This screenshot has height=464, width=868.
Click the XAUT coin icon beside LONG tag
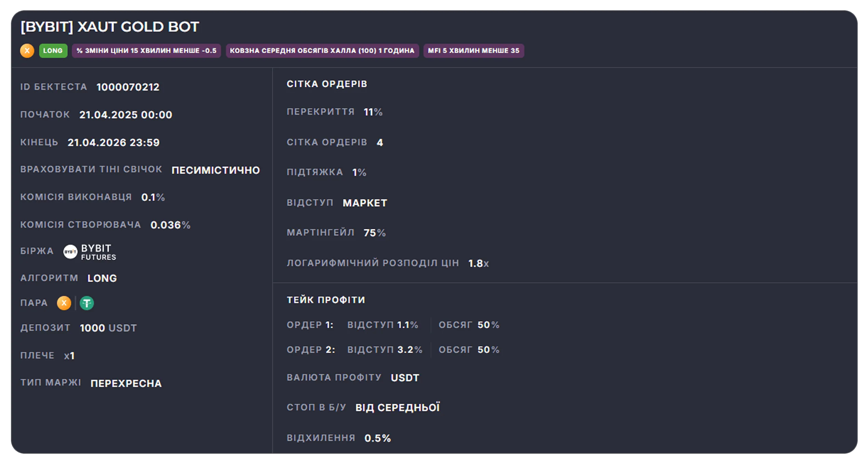[27, 51]
